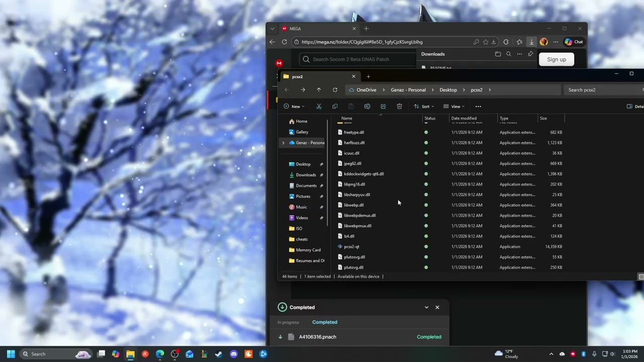Click the Edge Downloads toolbar button
Image resolution: width=644 pixels, height=362 pixels.
(531, 42)
